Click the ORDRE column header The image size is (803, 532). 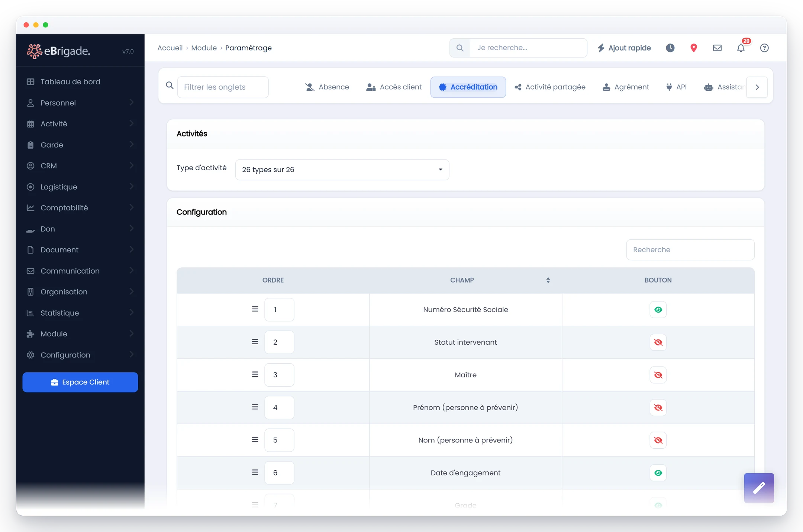click(273, 280)
